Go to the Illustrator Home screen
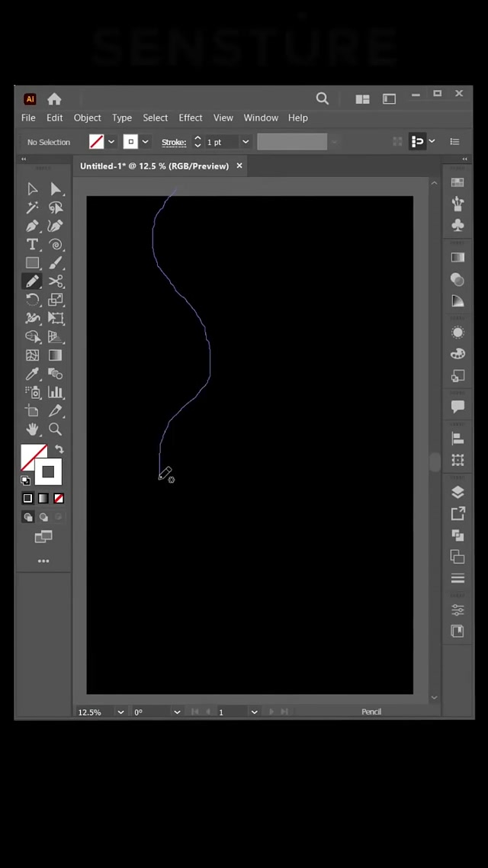 tap(54, 99)
